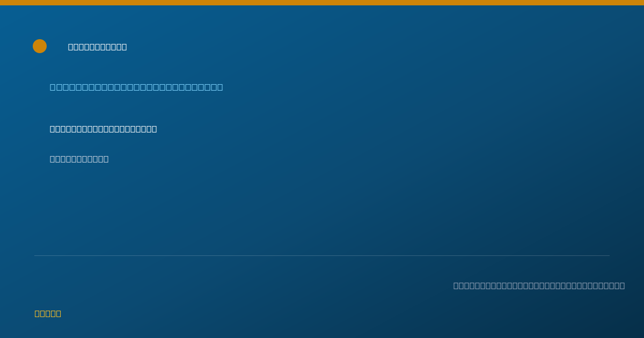644x338 pixels.
Task: Click the orange bar at the top edge
Action: point(322,3)
